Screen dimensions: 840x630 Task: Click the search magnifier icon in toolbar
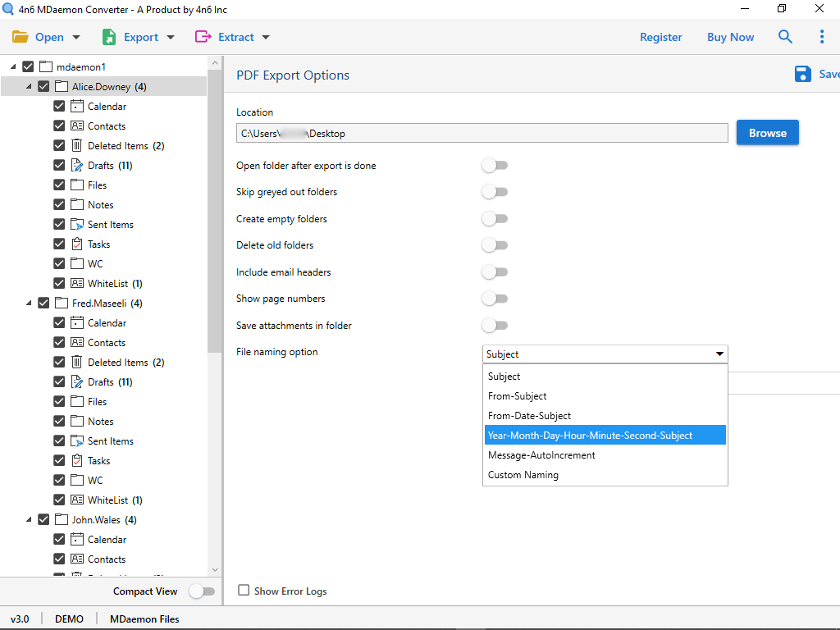pos(785,37)
